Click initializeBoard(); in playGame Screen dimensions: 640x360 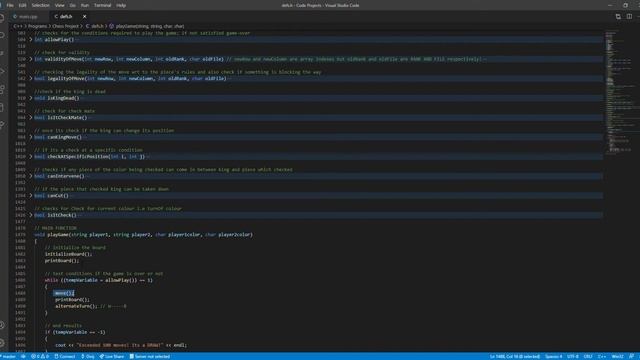pos(69,254)
